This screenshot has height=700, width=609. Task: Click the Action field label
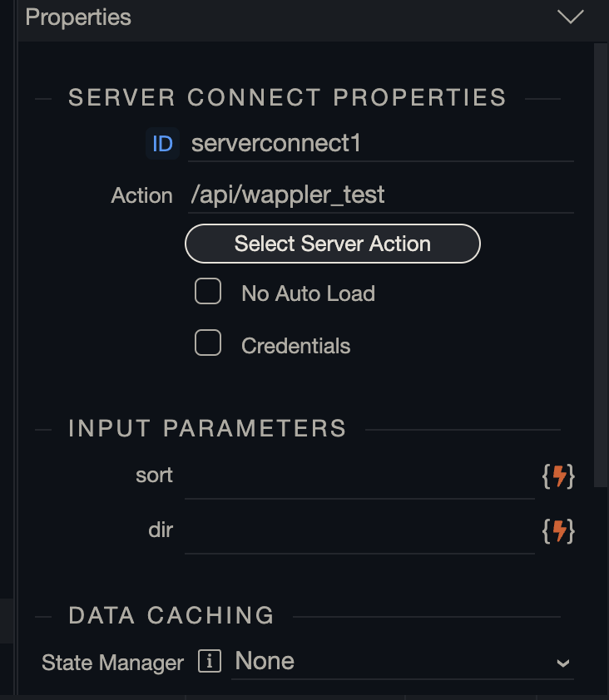(141, 195)
